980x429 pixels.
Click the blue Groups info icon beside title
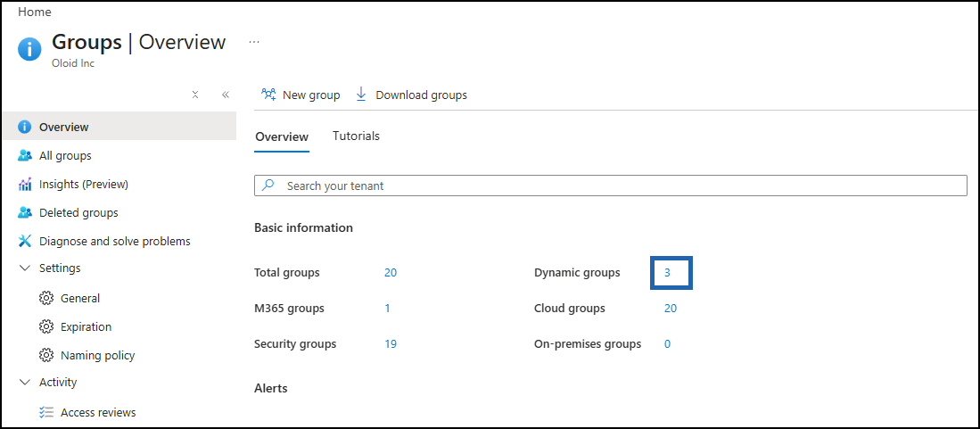point(30,49)
